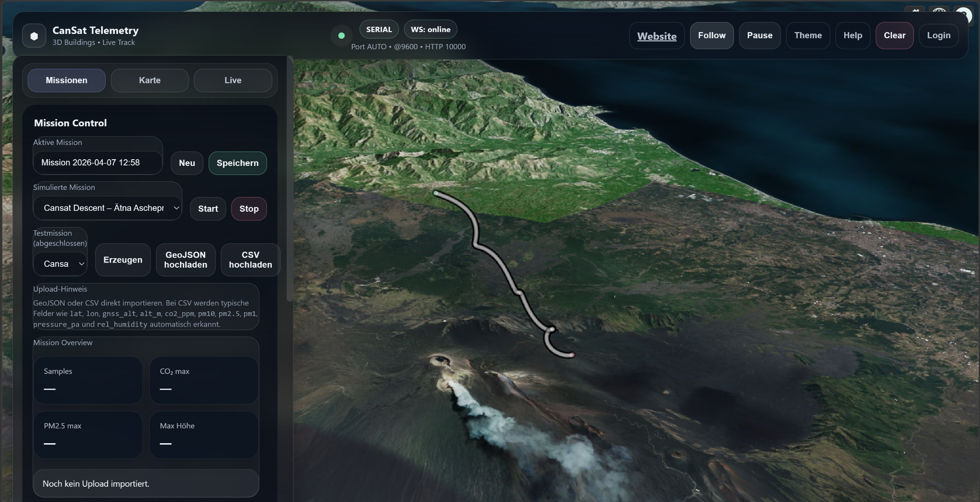This screenshot has width=980, height=502.
Task: Clear the track with Clear button
Action: coord(894,35)
